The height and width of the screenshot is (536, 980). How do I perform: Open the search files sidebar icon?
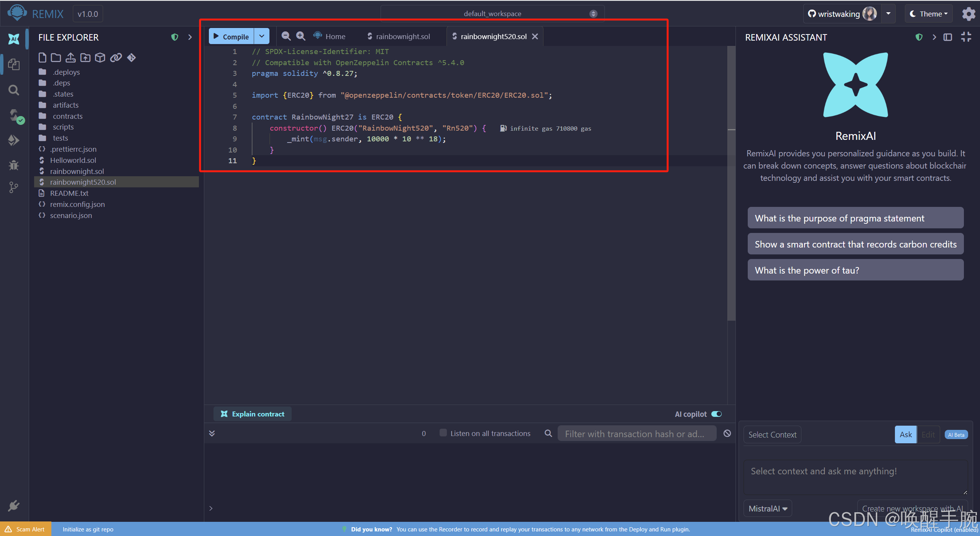click(14, 90)
